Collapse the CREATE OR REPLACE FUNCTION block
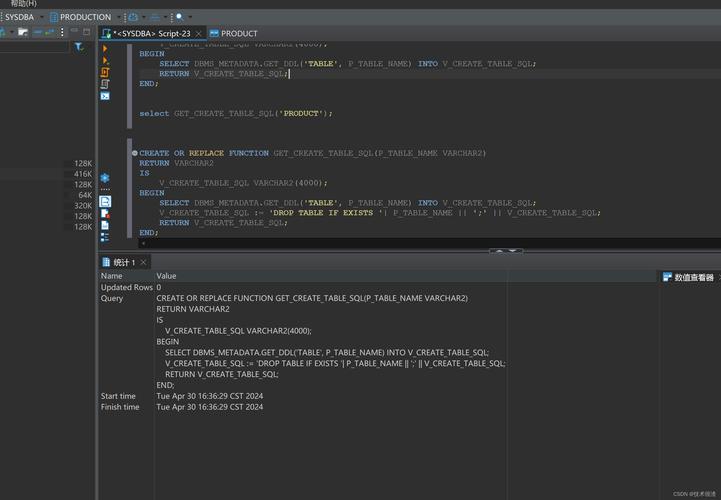The image size is (721, 500). 135,153
